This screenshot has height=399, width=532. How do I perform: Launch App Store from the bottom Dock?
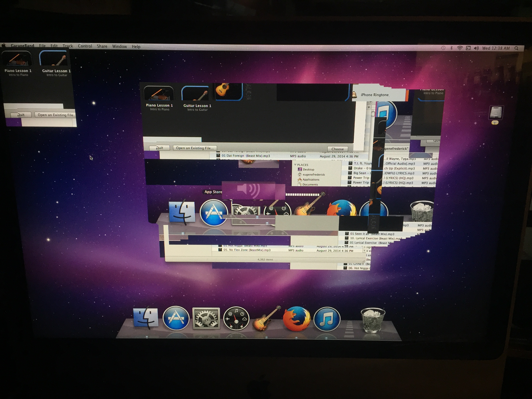(x=176, y=318)
